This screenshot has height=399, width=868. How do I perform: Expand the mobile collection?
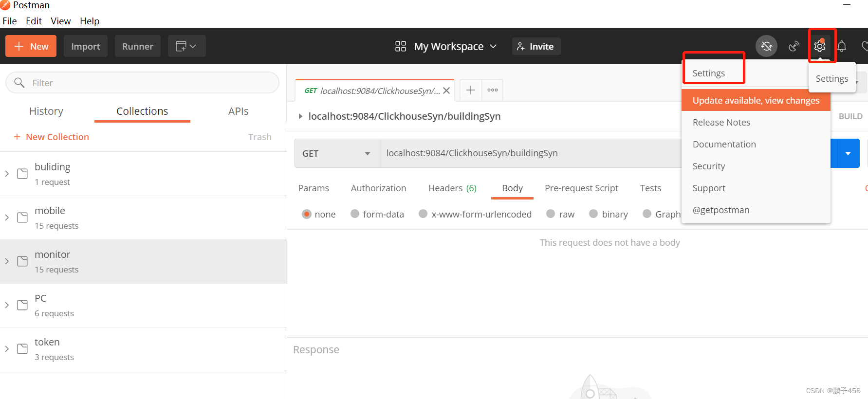click(7, 218)
